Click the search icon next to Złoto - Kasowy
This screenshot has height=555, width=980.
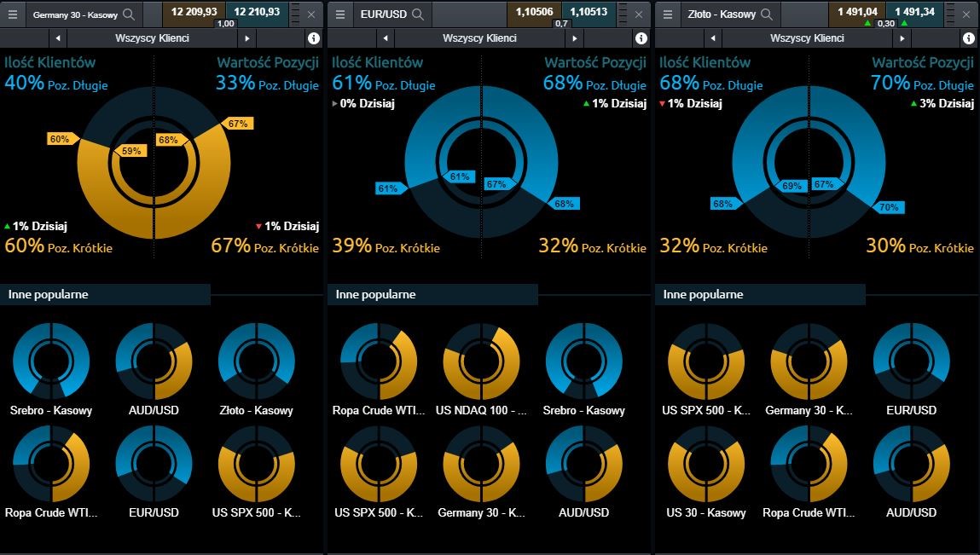tap(767, 14)
